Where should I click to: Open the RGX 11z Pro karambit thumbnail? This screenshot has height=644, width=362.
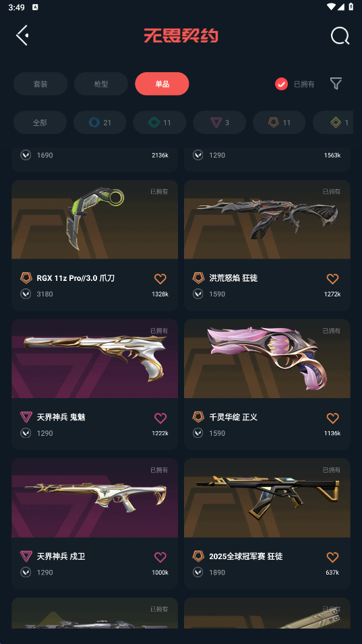click(94, 220)
